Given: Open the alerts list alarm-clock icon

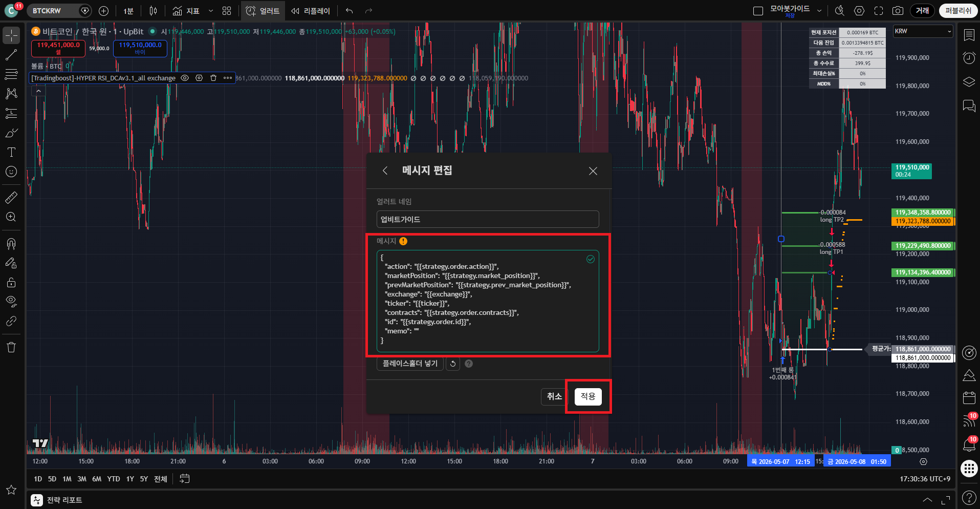Looking at the screenshot, I should pos(969,58).
